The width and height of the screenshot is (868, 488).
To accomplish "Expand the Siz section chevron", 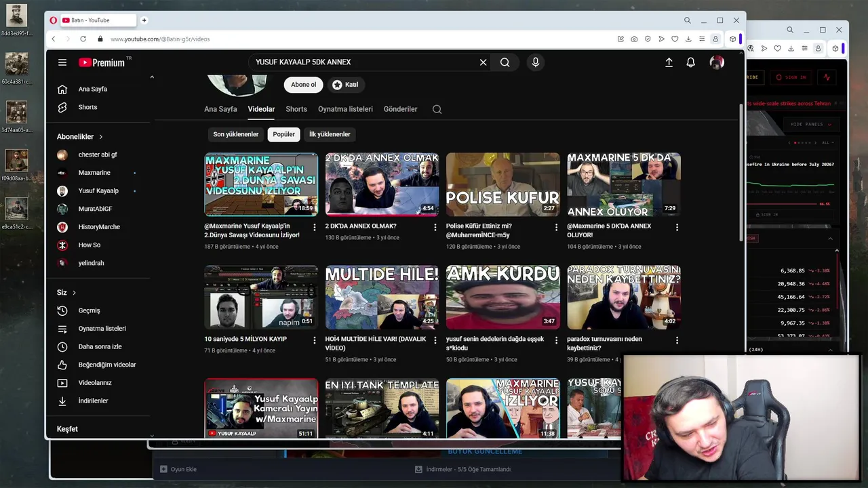I will (x=74, y=293).
